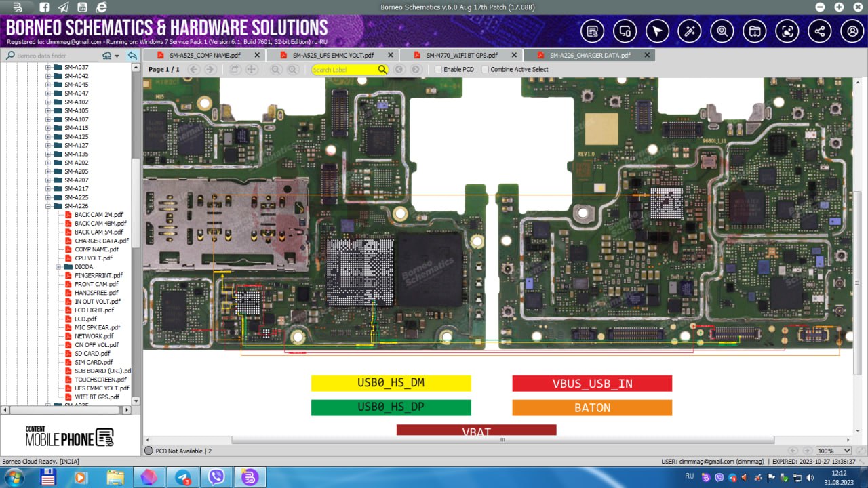Click the download folder round header icon

755,30
